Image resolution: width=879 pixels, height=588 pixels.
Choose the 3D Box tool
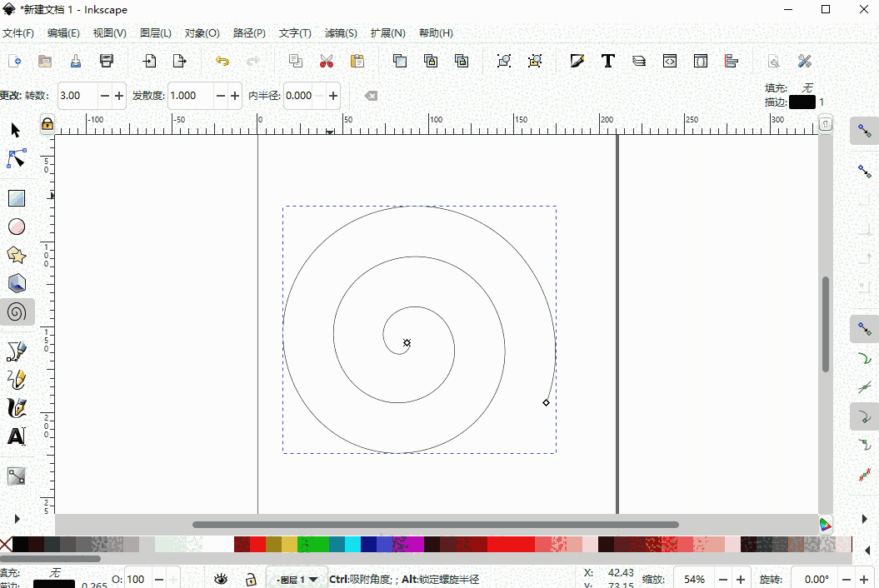point(17,283)
